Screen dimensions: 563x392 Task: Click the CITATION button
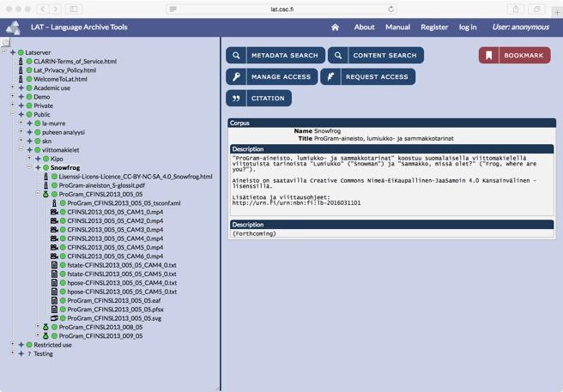tap(259, 99)
